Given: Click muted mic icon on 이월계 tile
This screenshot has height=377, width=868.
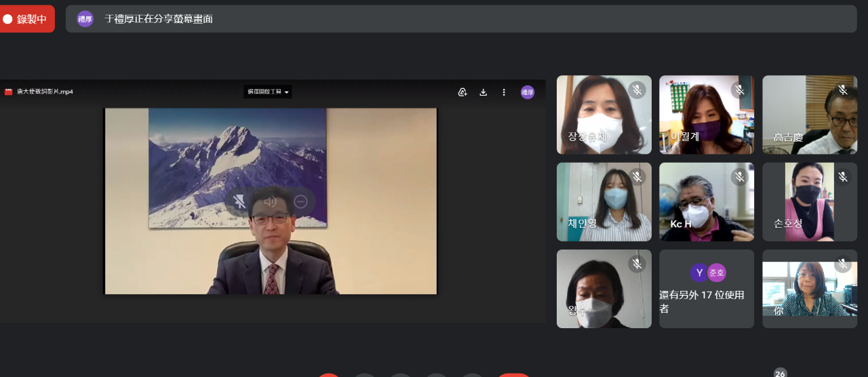Looking at the screenshot, I should 739,90.
